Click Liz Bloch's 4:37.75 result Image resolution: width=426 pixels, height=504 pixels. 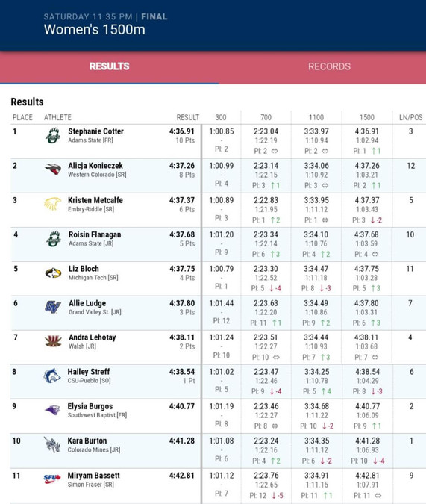point(182,269)
